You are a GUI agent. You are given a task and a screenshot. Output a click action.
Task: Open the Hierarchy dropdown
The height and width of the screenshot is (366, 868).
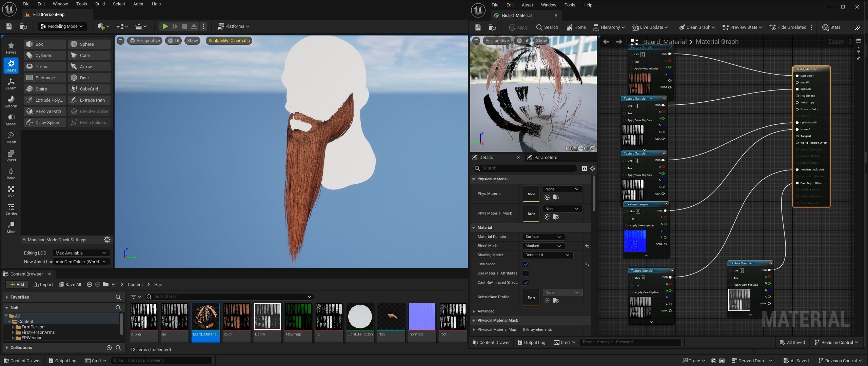[x=609, y=27]
